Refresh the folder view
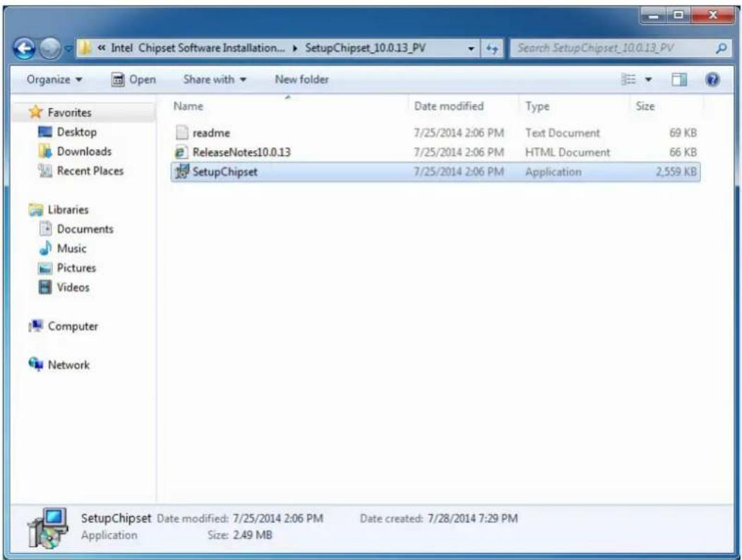 [492, 48]
